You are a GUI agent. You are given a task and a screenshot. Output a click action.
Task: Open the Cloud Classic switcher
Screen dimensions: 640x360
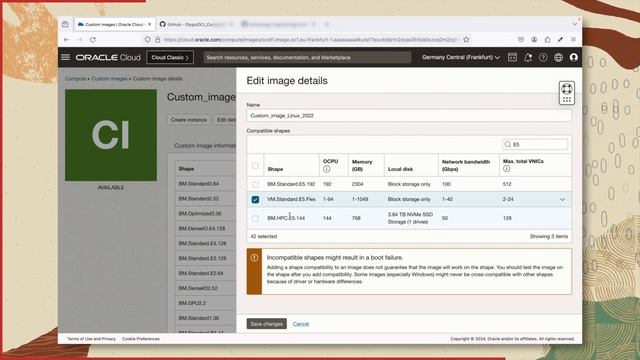tap(170, 58)
